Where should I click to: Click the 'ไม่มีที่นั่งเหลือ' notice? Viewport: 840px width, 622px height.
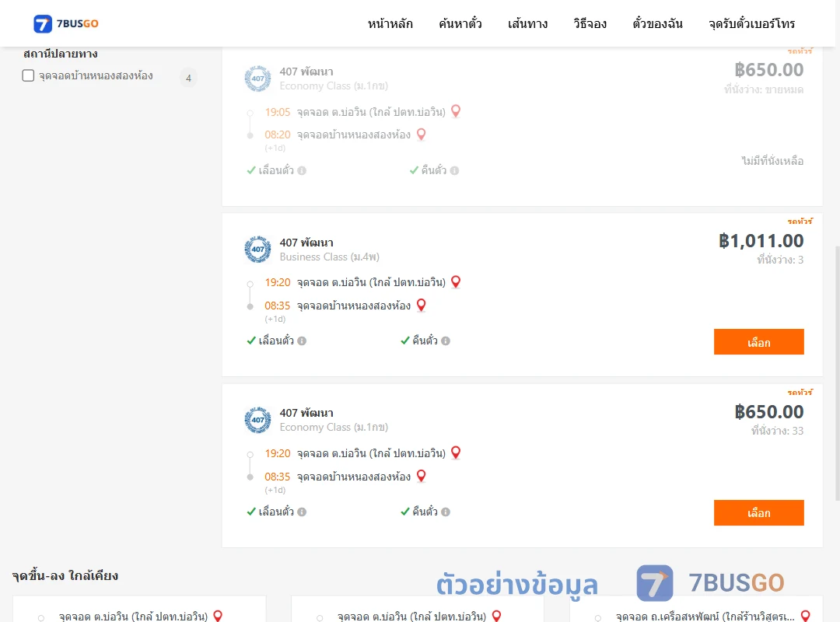(x=772, y=161)
